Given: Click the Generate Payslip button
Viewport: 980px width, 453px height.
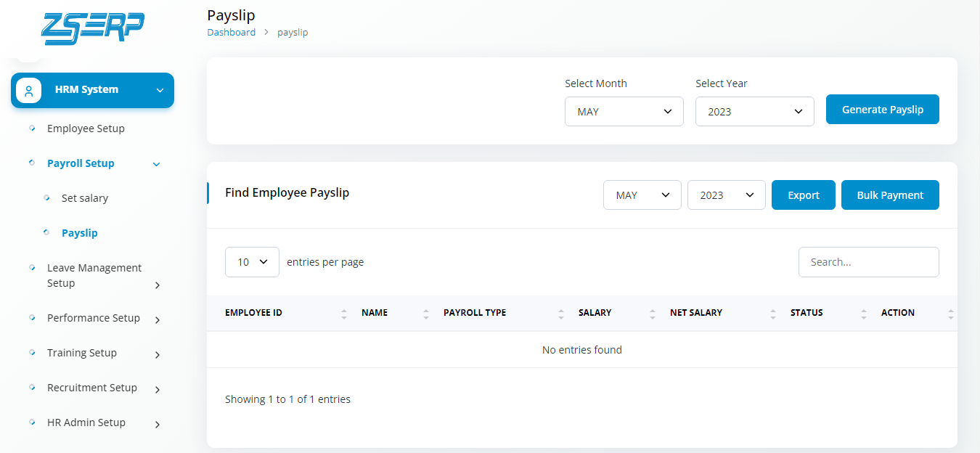Looking at the screenshot, I should [x=883, y=110].
